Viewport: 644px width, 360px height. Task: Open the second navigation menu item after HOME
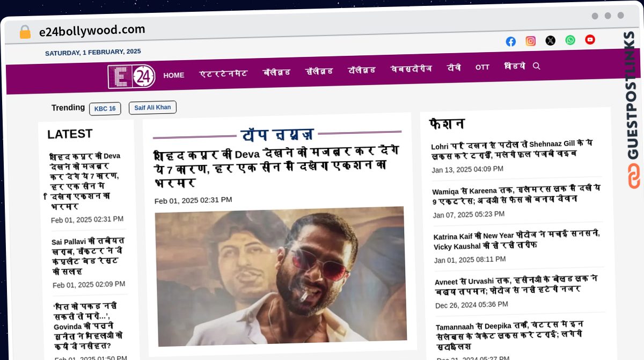[x=276, y=72]
